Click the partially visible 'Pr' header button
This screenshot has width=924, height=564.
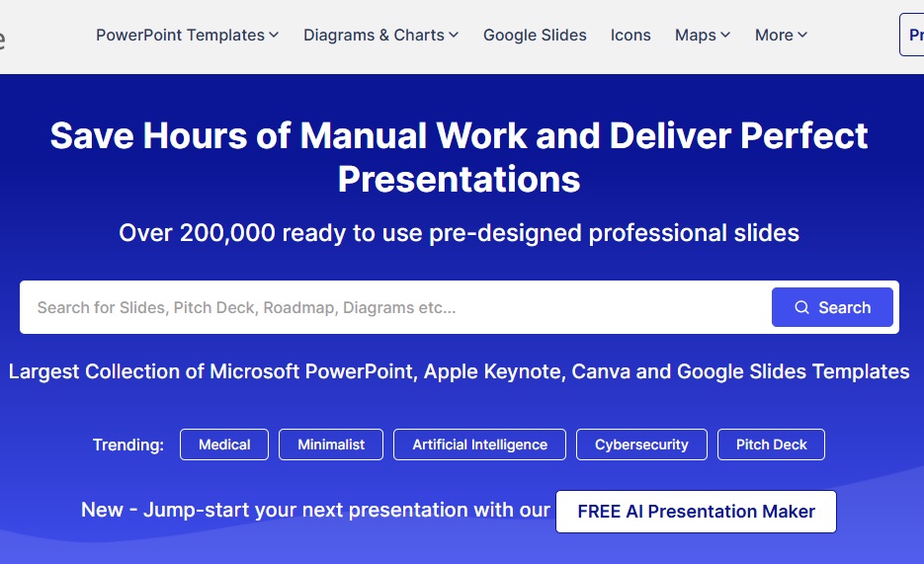pyautogui.click(x=913, y=36)
